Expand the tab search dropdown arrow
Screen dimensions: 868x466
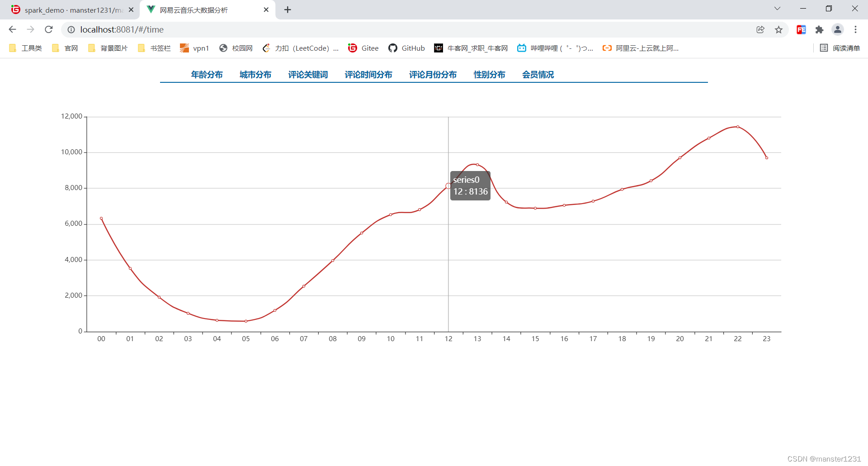pos(777,9)
